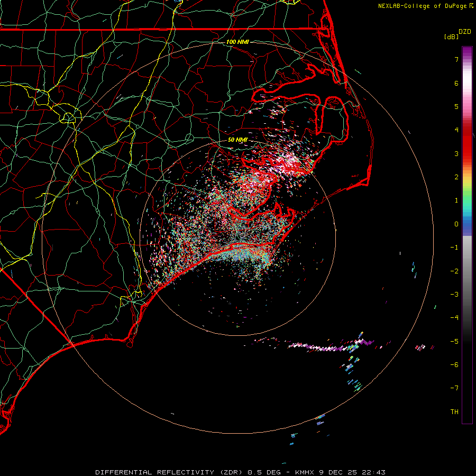Click the 9 DEC 25 date in the caption

coord(338,472)
